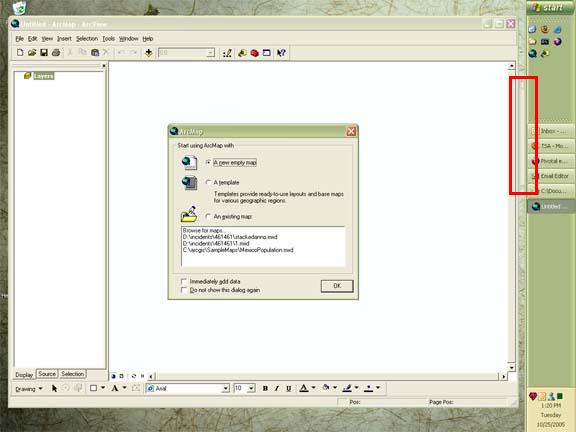Switch to the Source tab

[47, 374]
